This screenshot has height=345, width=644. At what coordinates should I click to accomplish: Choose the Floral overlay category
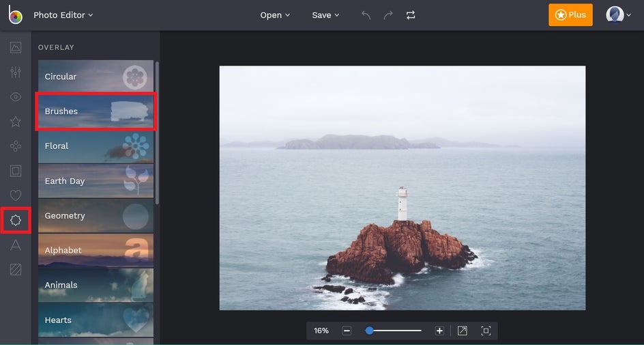pyautogui.click(x=96, y=146)
